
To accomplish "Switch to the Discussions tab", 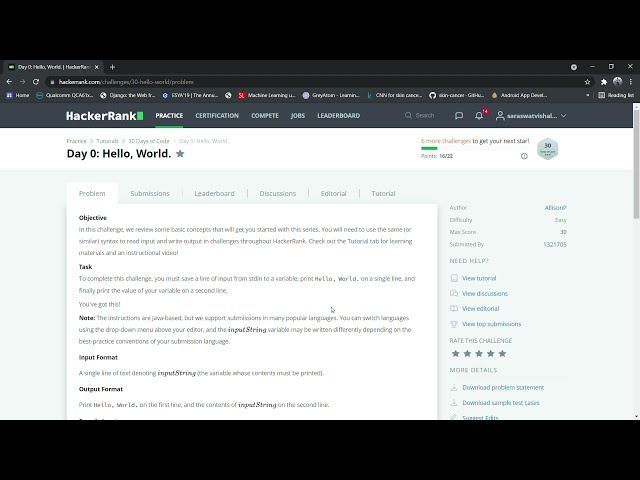I will point(278,193).
